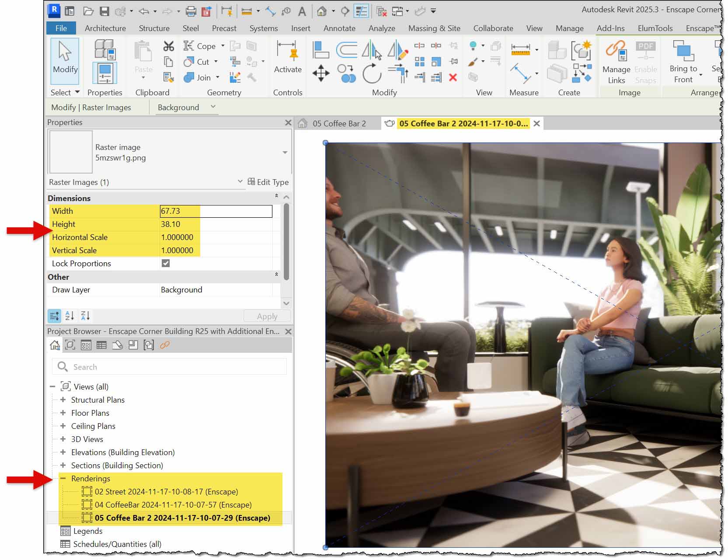This screenshot has height=560, width=728.
Task: Toggle the Lock Proportions checkbox
Action: tap(165, 263)
